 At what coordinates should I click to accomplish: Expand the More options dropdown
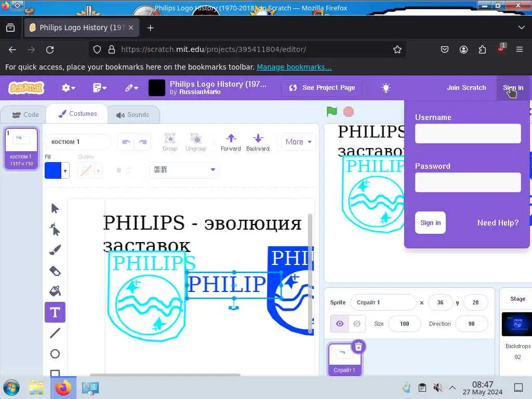tap(299, 142)
